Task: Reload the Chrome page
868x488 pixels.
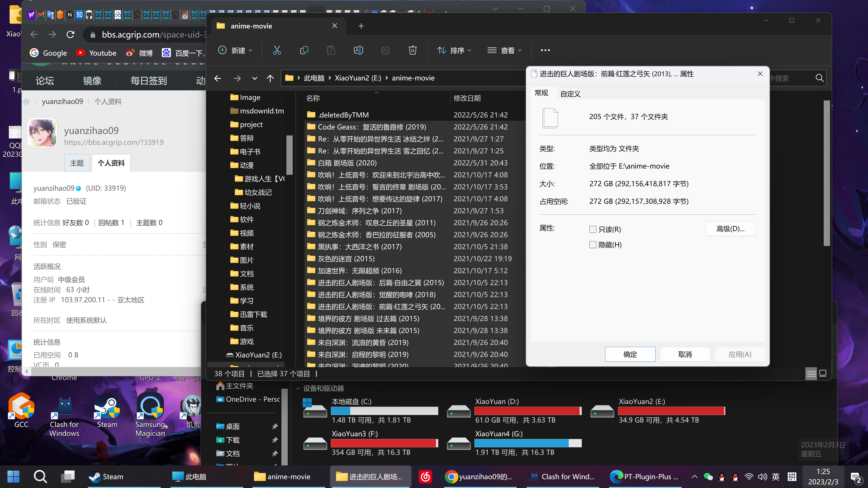Action: (x=70, y=34)
